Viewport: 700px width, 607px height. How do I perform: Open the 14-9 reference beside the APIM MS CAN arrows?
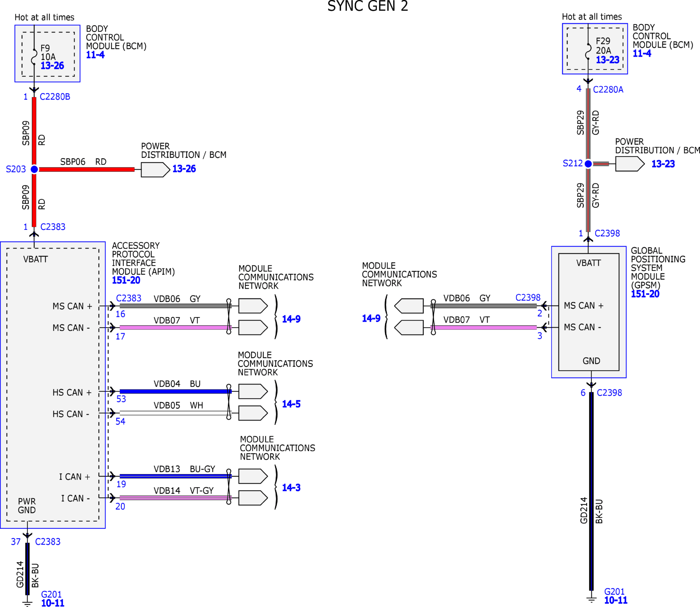[x=291, y=319]
